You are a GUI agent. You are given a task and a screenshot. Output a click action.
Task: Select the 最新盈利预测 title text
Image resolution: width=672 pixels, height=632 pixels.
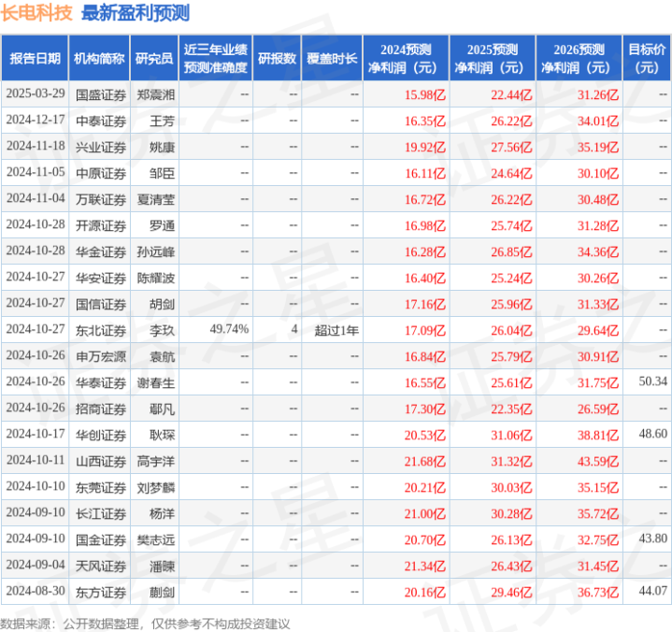tap(136, 12)
